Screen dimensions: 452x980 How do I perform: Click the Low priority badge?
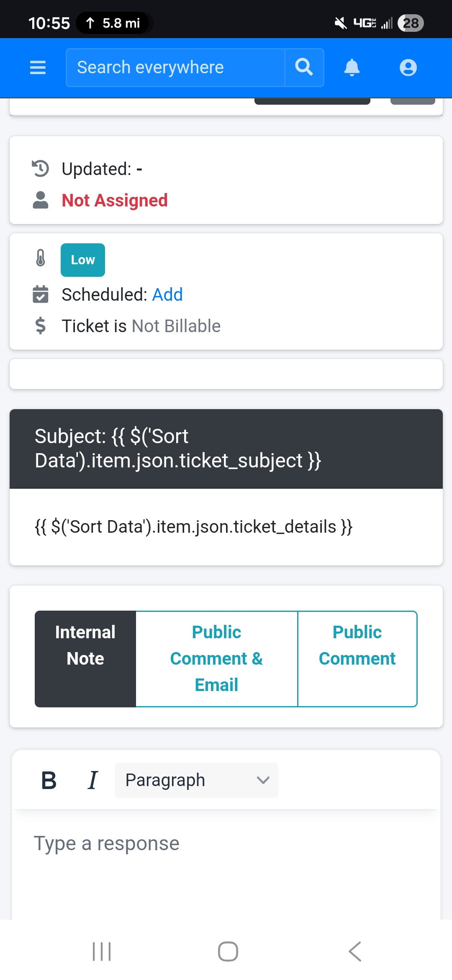pos(83,260)
